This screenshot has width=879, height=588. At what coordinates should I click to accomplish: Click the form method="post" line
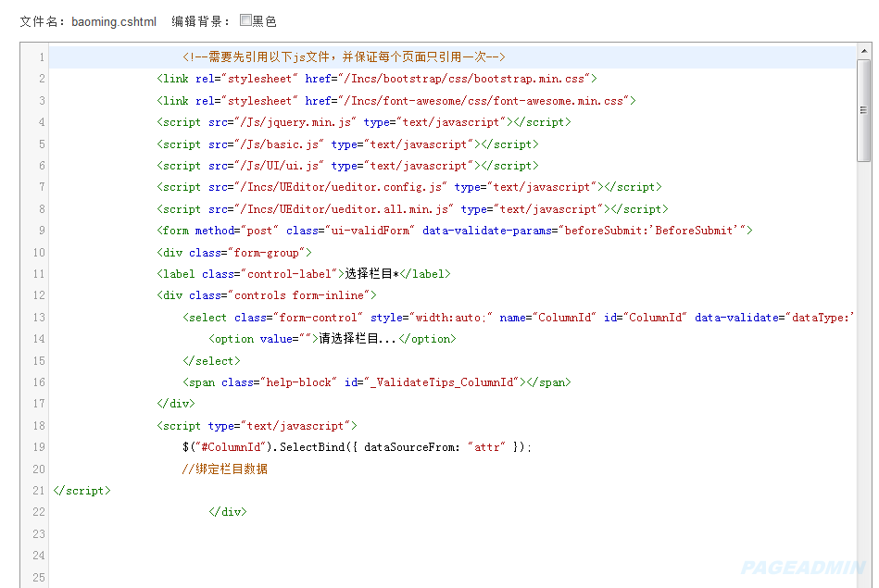pos(455,231)
